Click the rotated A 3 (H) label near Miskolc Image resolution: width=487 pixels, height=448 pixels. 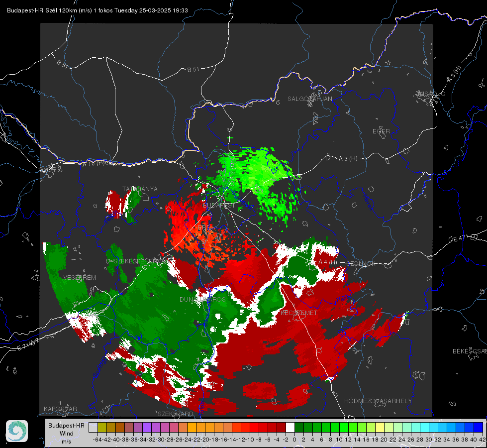pos(454,74)
